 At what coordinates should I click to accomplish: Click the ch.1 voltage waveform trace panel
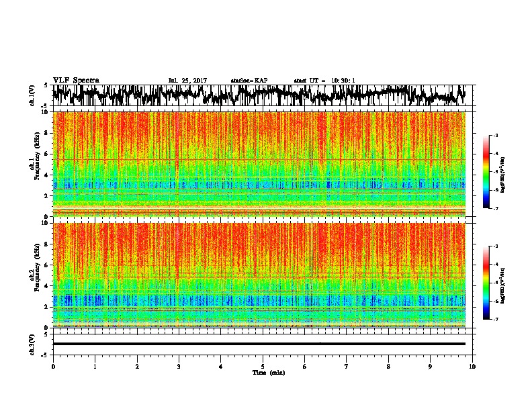click(262, 95)
